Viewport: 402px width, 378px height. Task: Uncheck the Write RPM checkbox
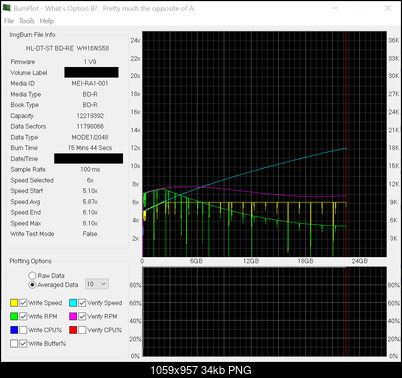pyautogui.click(x=23, y=316)
